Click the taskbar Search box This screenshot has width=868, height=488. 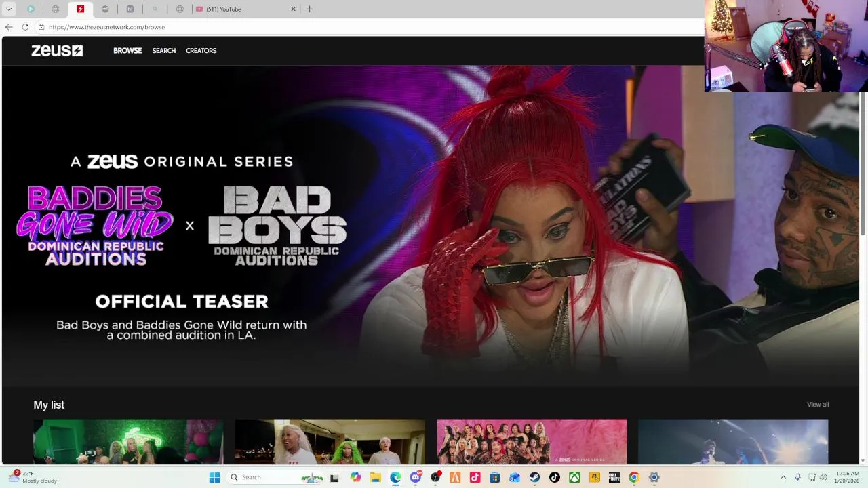tap(276, 477)
